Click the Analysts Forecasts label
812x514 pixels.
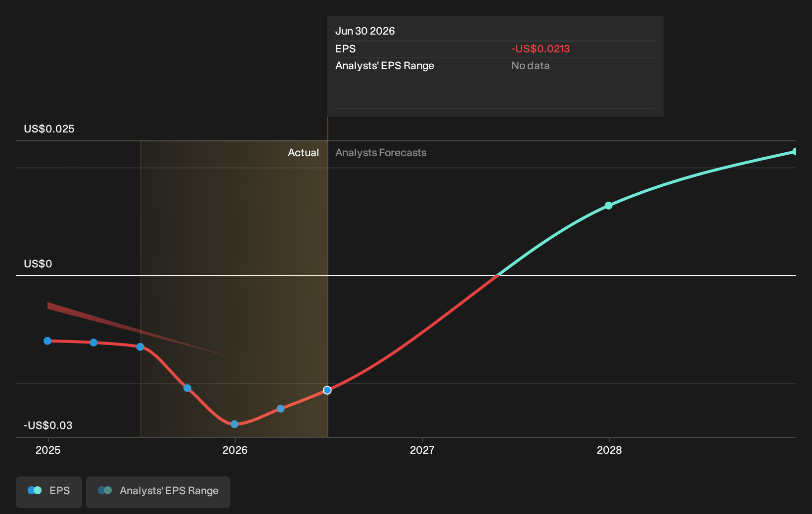coord(381,153)
